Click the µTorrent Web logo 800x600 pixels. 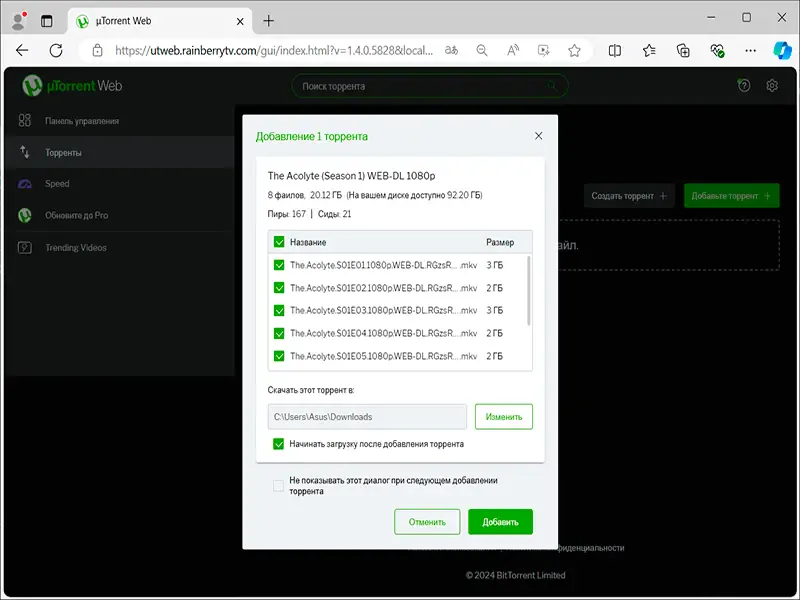[x=72, y=86]
